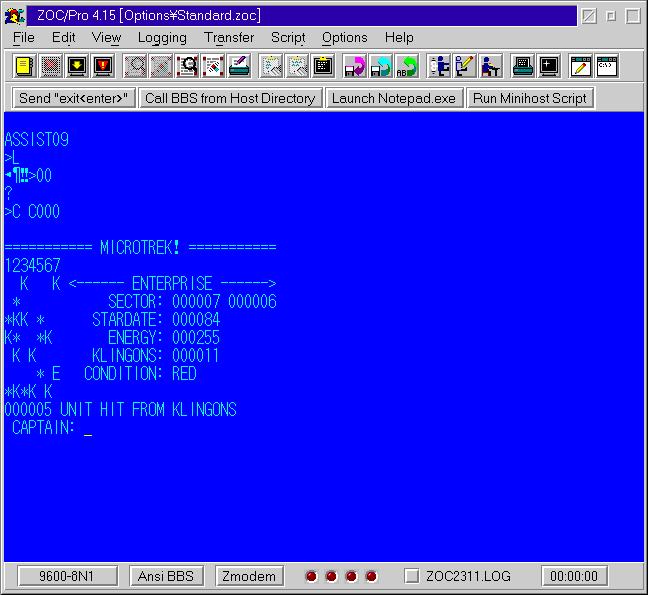Click the greyed-out magnifier toolbar icon
This screenshot has height=595, width=648.
pyautogui.click(x=135, y=66)
